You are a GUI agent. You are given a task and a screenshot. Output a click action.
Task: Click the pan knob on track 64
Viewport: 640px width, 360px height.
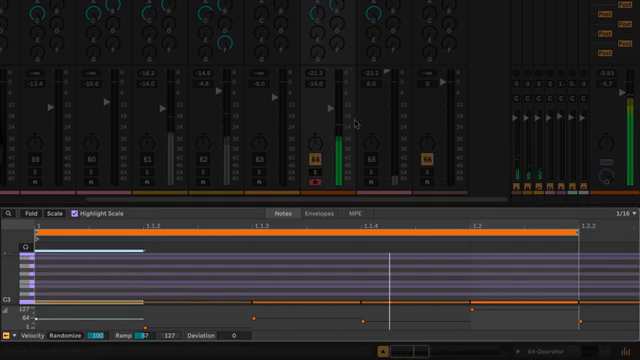315,143
